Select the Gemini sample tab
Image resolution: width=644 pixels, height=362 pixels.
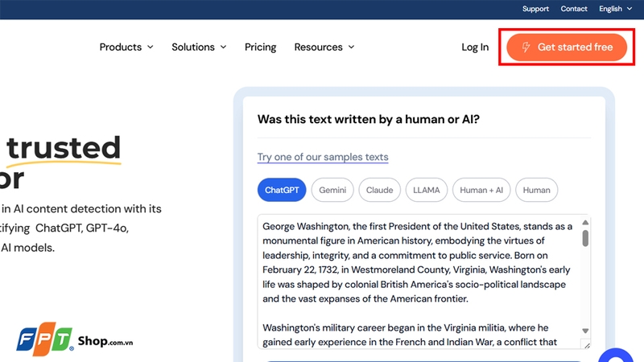(332, 190)
